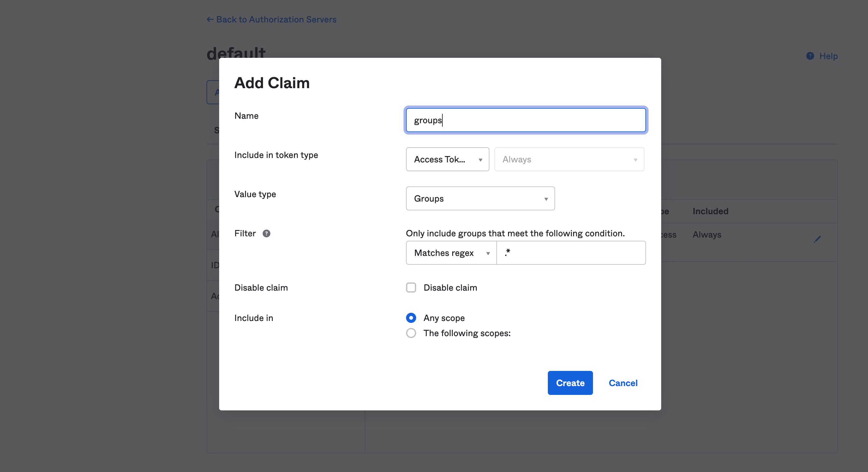Select The following scopes radio option

point(411,333)
